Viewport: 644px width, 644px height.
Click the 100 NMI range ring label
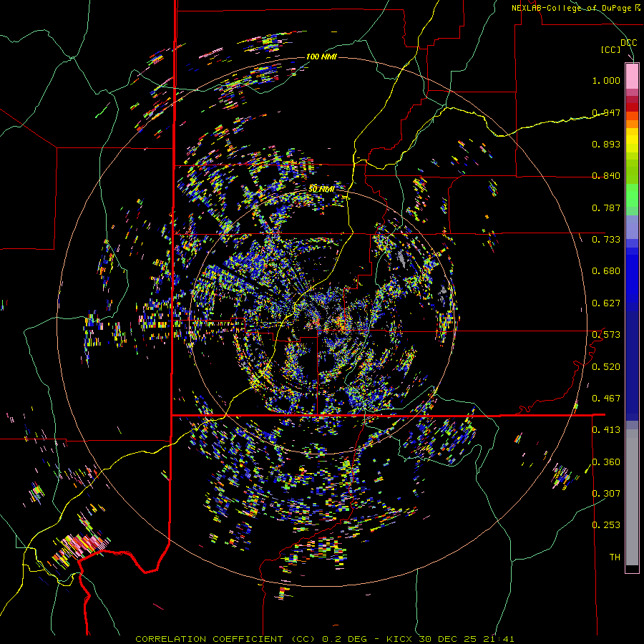321,57
